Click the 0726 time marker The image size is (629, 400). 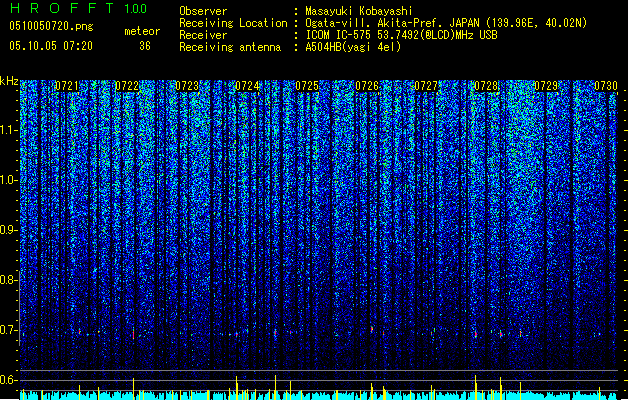pyautogui.click(x=367, y=86)
